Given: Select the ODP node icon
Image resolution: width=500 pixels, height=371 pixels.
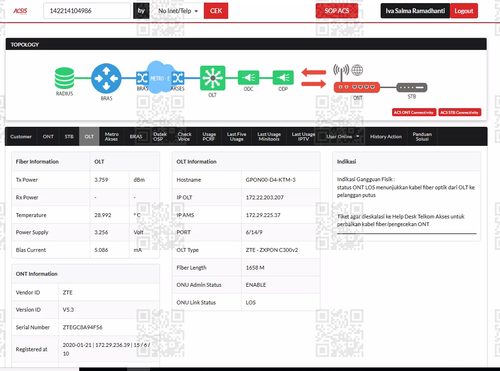Looking at the screenshot, I should (283, 78).
